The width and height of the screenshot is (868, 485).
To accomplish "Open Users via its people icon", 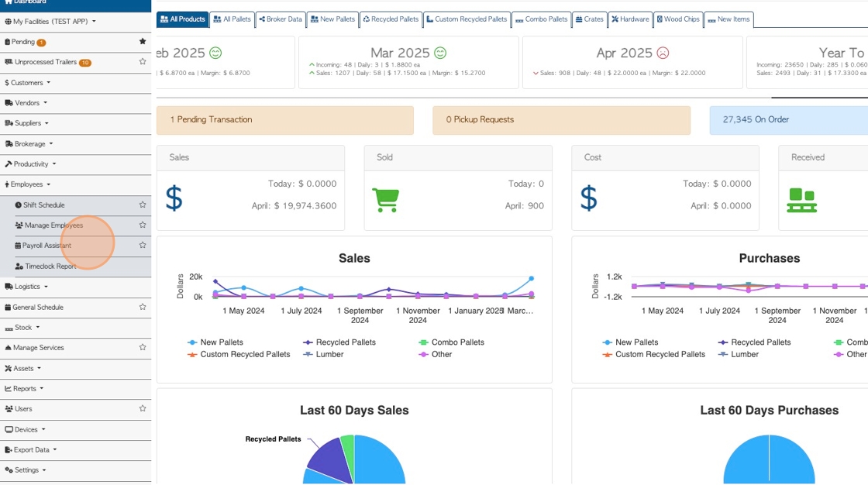I will [9, 409].
